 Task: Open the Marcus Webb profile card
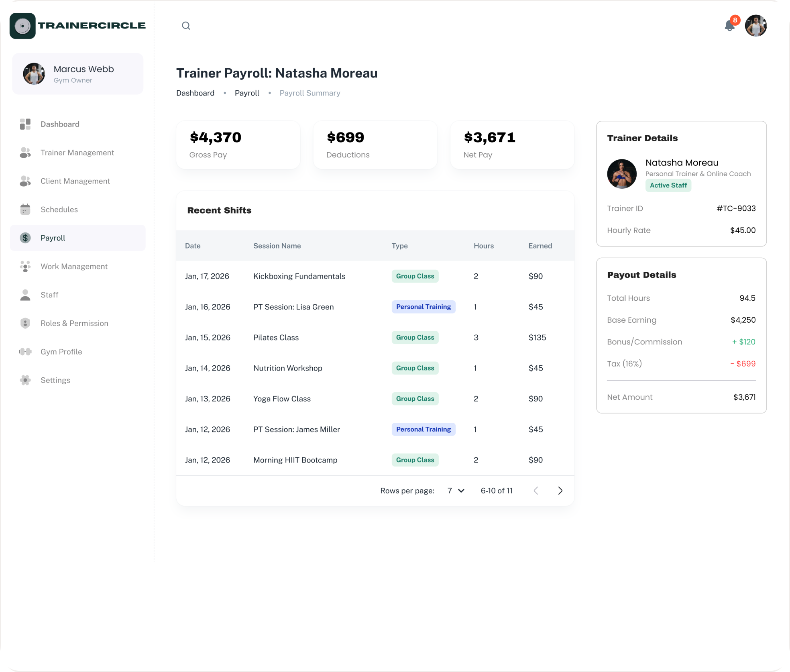[x=78, y=74]
